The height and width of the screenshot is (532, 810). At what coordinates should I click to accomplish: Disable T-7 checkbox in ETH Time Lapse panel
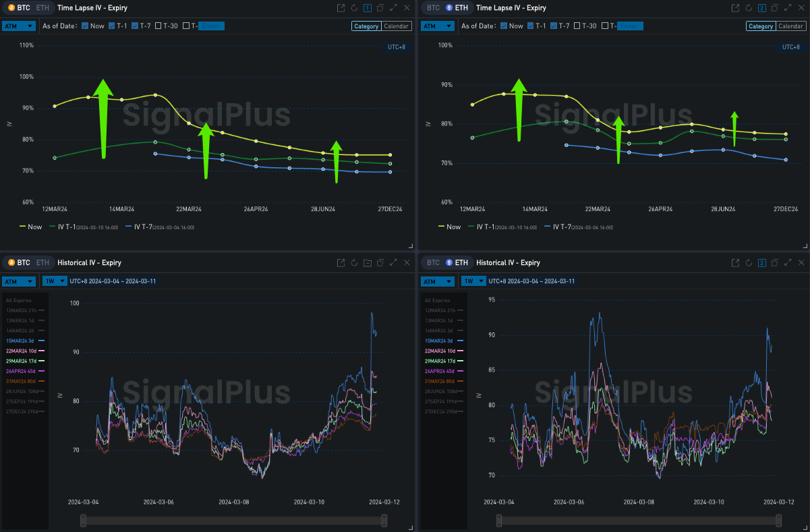(554, 26)
